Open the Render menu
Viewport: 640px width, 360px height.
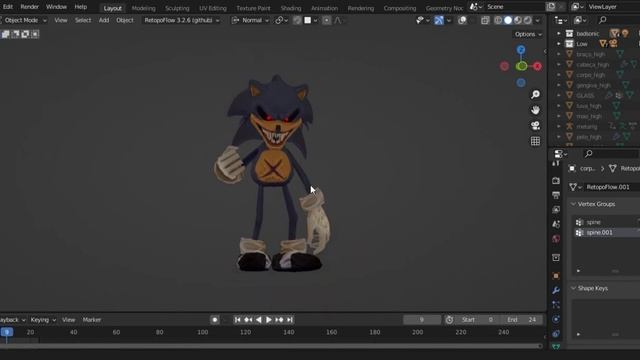[x=29, y=7]
